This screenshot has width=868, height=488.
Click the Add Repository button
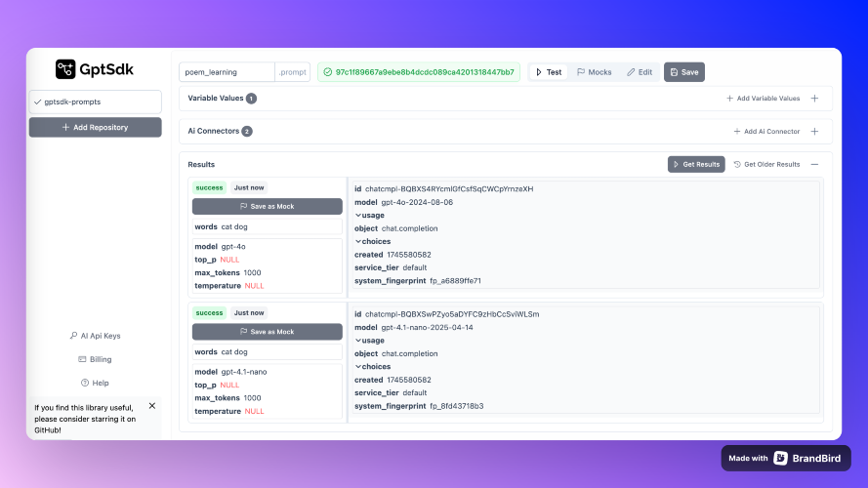(96, 127)
